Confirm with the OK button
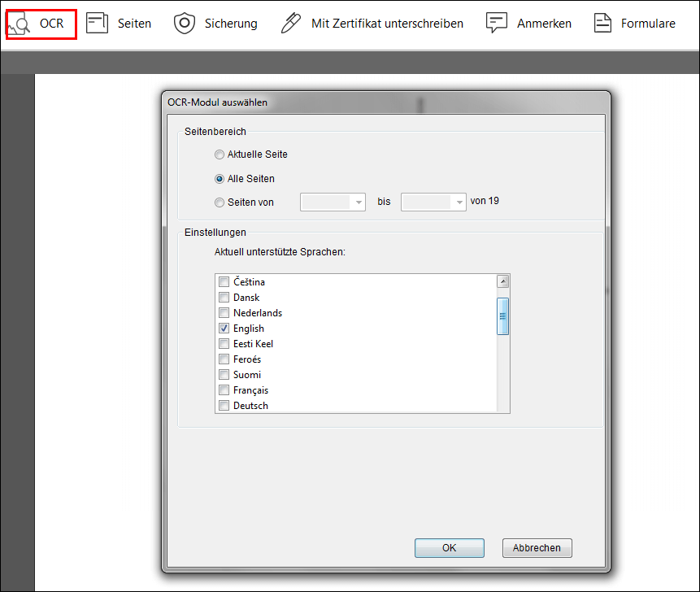Viewport: 700px width, 592px height. (450, 547)
